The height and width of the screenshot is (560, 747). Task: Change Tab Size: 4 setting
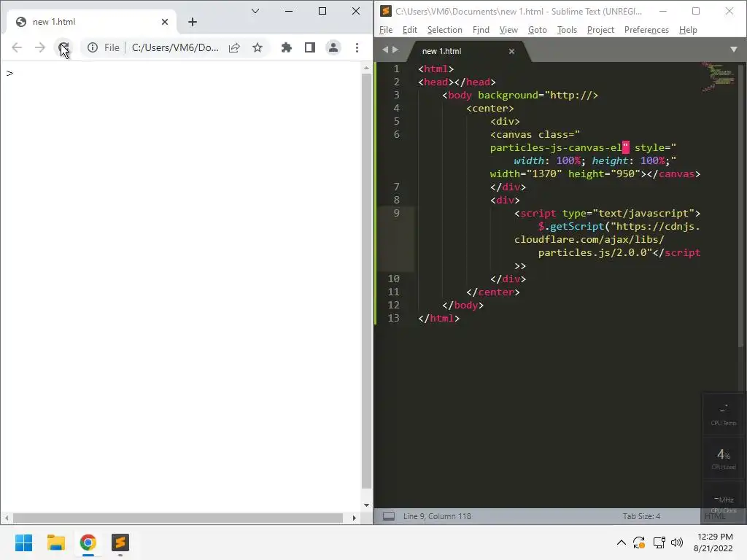coord(641,516)
